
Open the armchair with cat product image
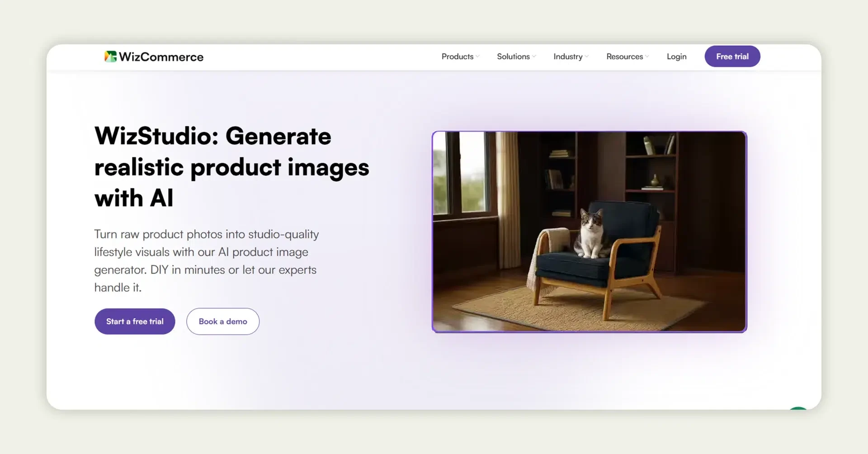[589, 232]
